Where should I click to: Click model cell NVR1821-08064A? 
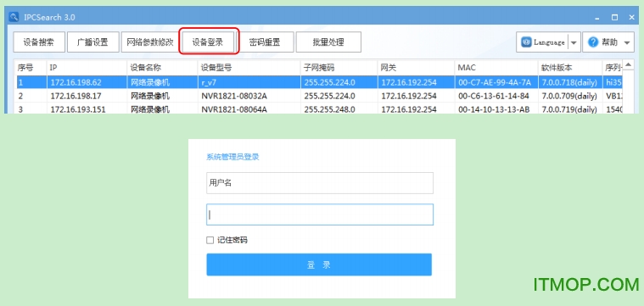[x=234, y=109]
